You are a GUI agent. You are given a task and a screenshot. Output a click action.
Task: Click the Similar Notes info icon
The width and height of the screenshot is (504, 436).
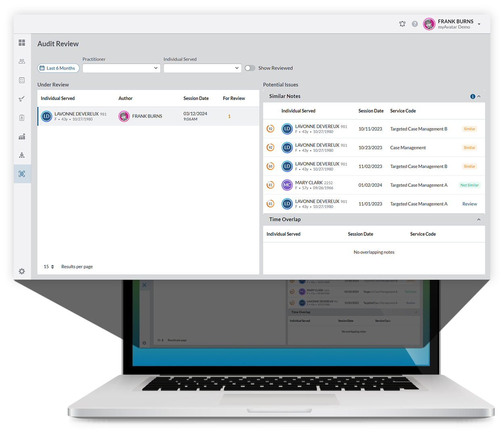coord(473,96)
